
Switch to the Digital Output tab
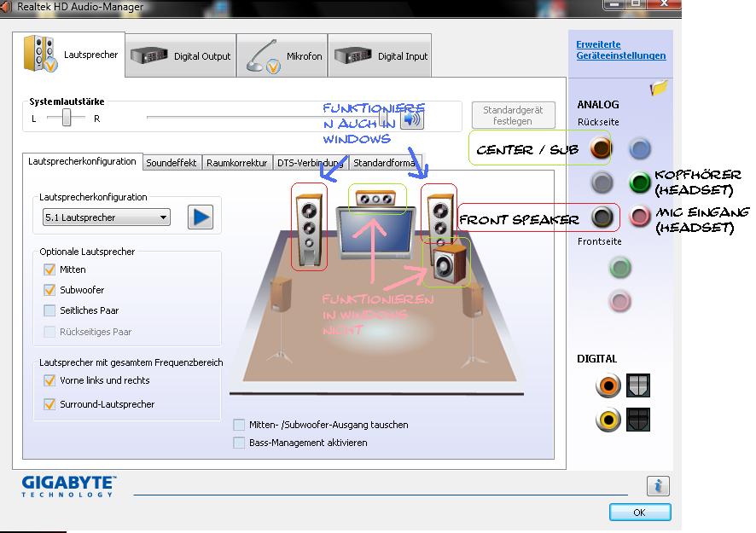pos(181,56)
